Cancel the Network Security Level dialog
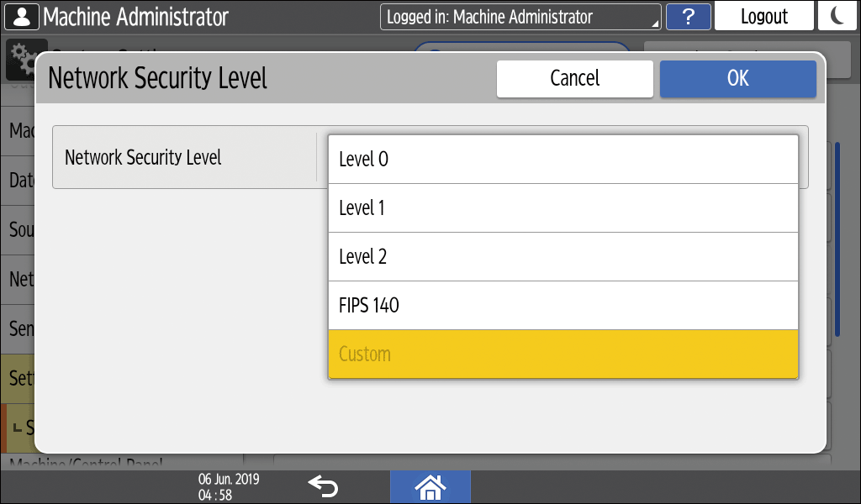The height and width of the screenshot is (504, 861). (574, 78)
